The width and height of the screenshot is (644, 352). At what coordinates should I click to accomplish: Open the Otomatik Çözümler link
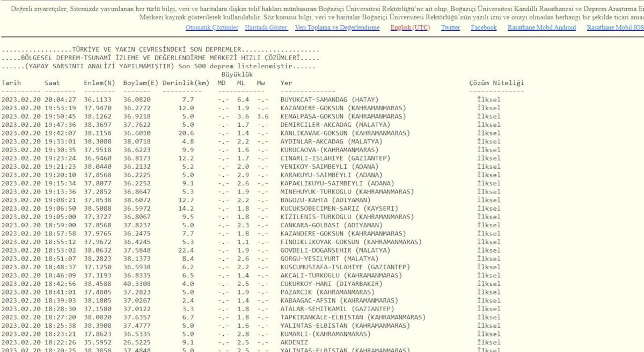(x=211, y=28)
